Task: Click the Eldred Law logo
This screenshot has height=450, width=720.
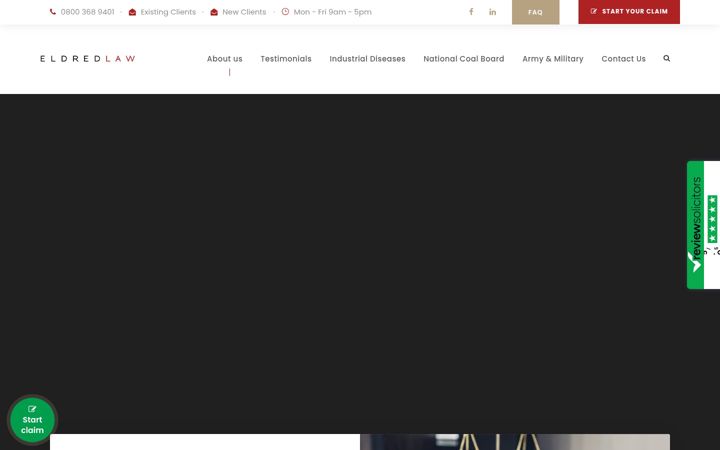Action: (x=88, y=58)
